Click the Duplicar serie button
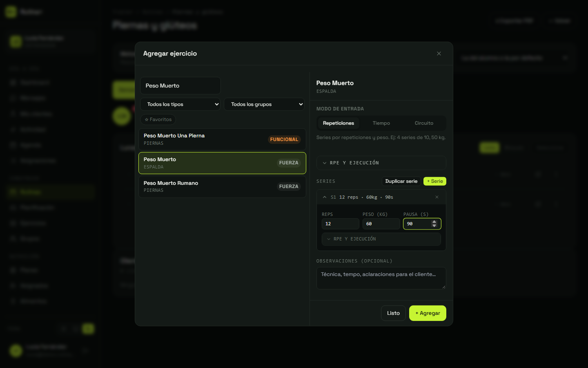This screenshot has width=588, height=368. tap(401, 181)
